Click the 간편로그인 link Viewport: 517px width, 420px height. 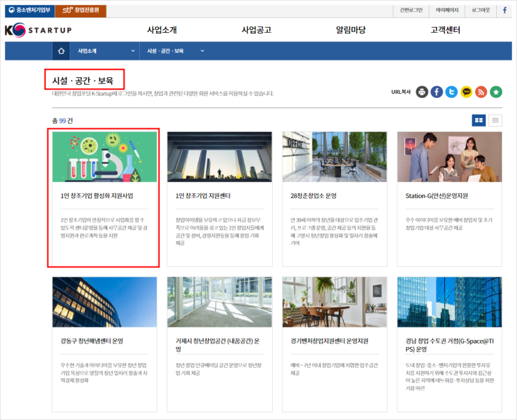tap(411, 10)
